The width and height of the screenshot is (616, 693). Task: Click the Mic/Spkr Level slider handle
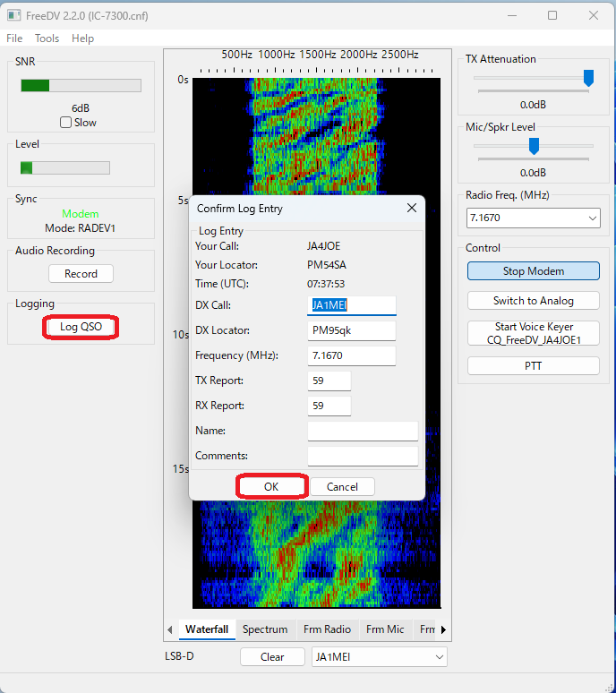pyautogui.click(x=534, y=146)
